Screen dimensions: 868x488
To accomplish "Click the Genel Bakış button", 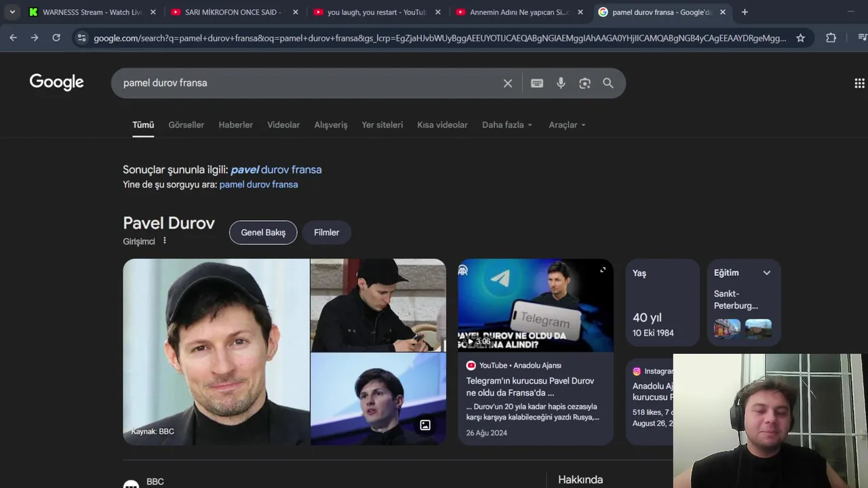I will tap(263, 232).
